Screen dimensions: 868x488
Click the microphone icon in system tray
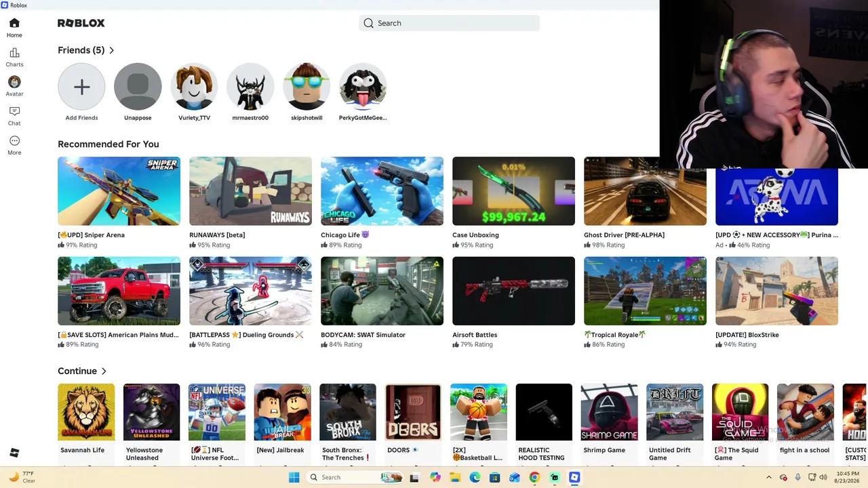click(797, 477)
